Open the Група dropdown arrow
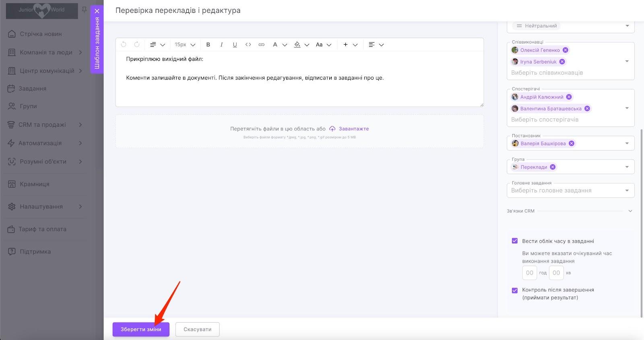The image size is (644, 340). (627, 167)
